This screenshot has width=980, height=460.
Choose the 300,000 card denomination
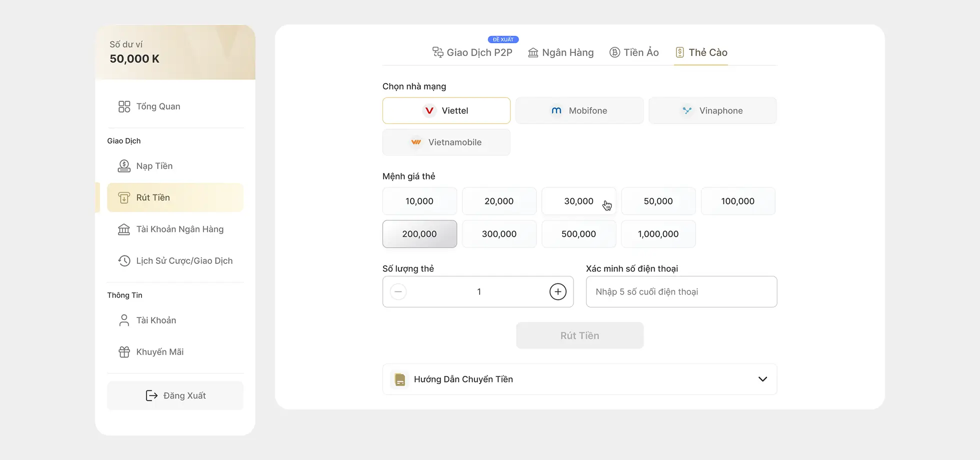click(x=499, y=234)
